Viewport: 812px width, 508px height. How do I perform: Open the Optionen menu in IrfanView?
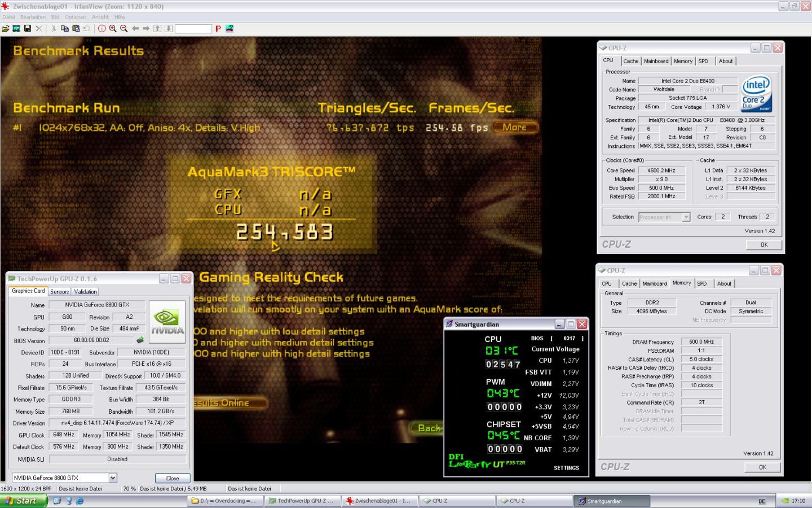(76, 17)
